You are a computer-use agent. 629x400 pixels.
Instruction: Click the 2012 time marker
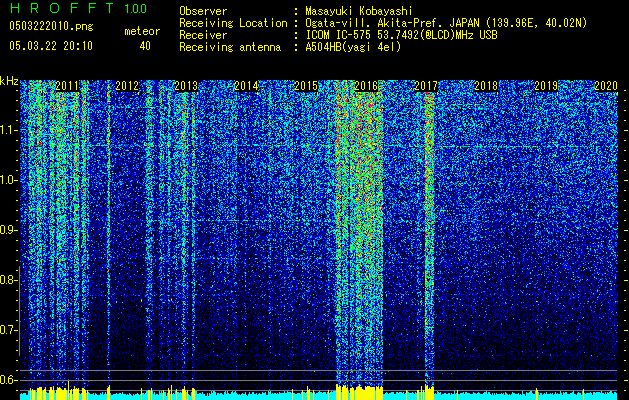pyautogui.click(x=127, y=86)
